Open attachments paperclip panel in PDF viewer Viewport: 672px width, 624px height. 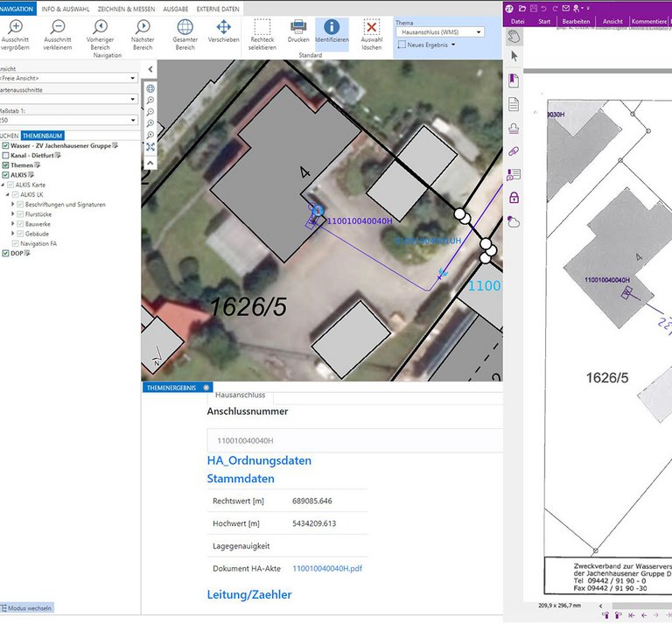(514, 151)
